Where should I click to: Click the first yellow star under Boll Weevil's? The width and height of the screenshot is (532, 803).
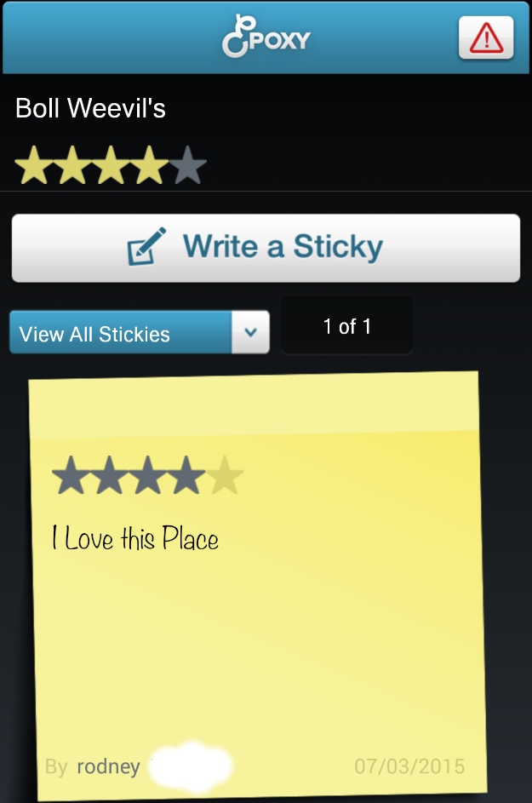[x=34, y=166]
